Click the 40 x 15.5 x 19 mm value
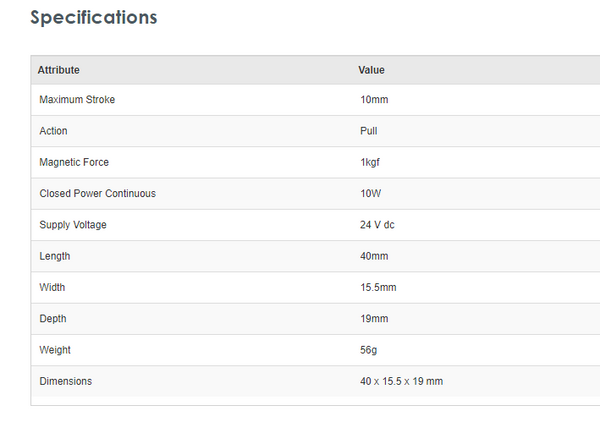This screenshot has height=422, width=600. point(401,381)
